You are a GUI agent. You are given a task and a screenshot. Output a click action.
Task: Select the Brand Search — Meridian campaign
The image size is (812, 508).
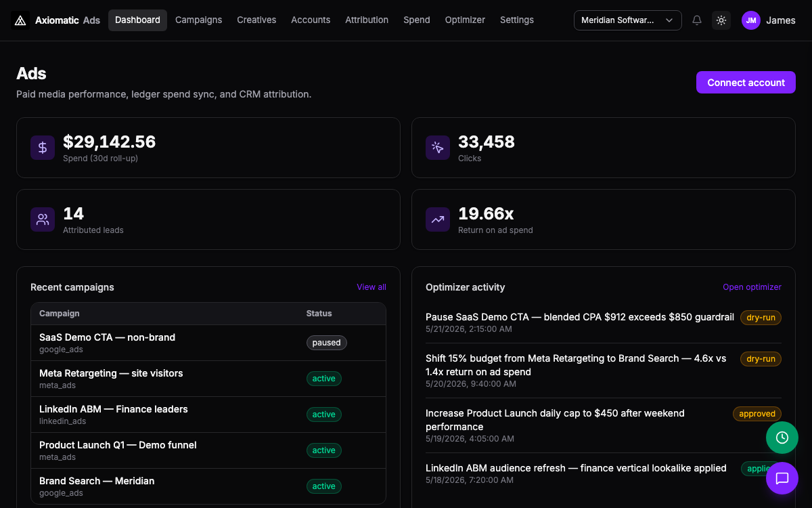click(208, 486)
